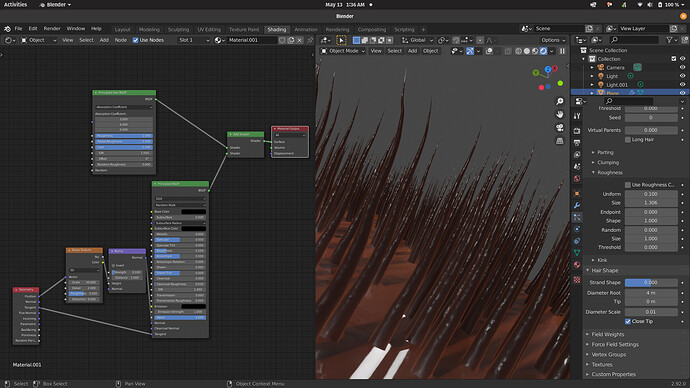Open the Scene properties tab

577,166
